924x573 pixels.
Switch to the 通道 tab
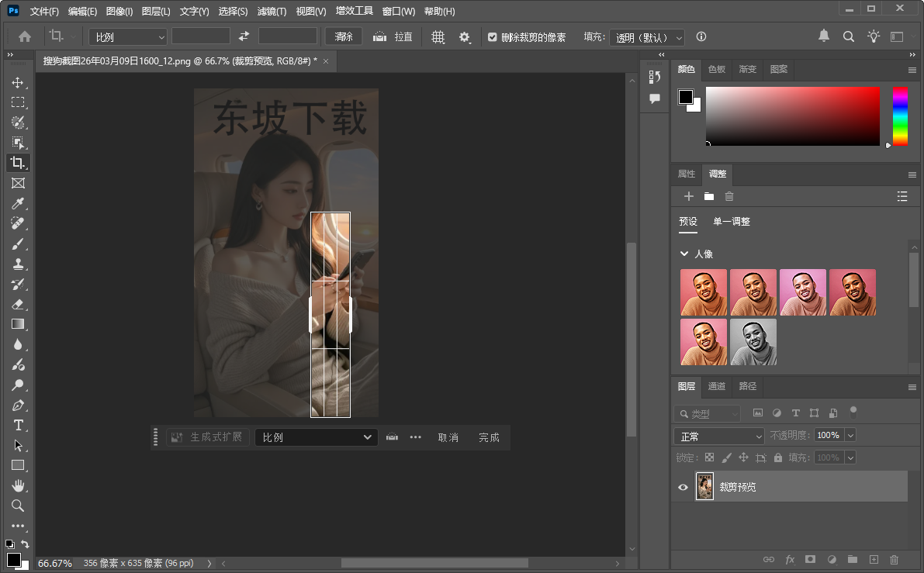[x=716, y=386]
